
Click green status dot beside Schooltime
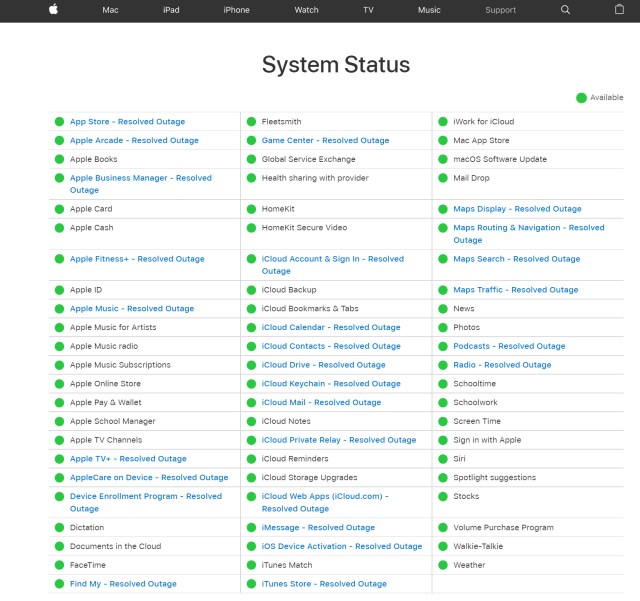[443, 384]
